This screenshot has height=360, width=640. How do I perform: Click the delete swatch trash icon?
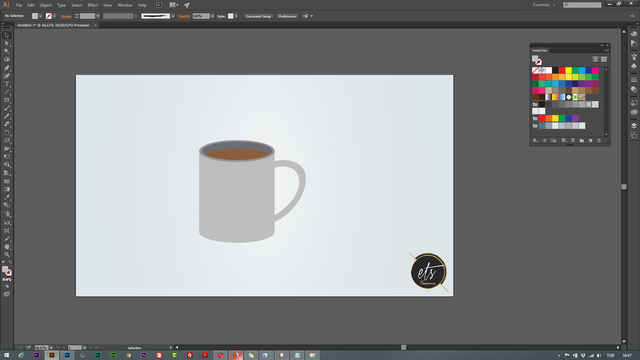point(599,140)
